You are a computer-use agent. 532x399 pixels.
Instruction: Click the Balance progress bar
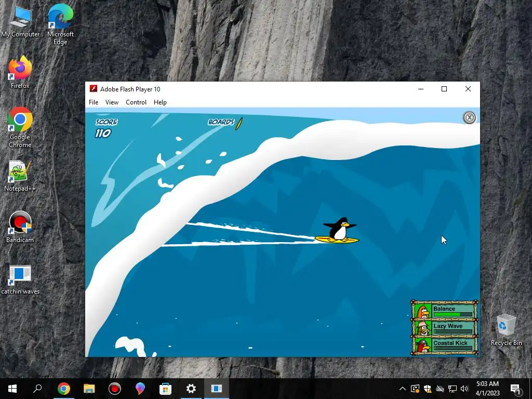pos(453,314)
